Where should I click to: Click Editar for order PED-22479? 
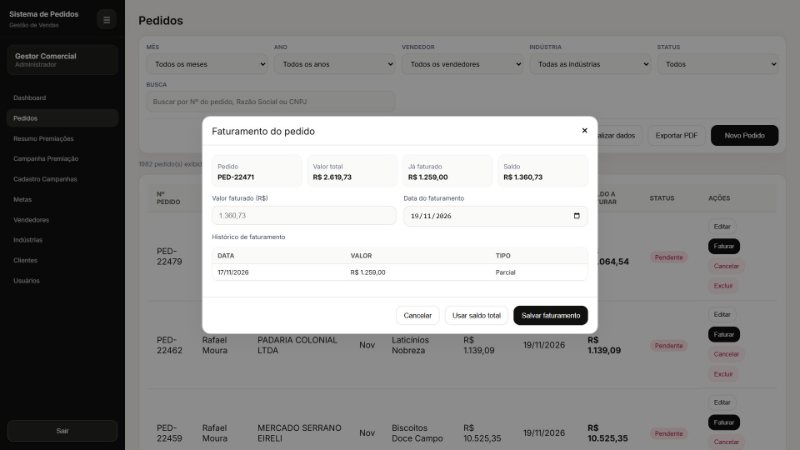(x=722, y=226)
